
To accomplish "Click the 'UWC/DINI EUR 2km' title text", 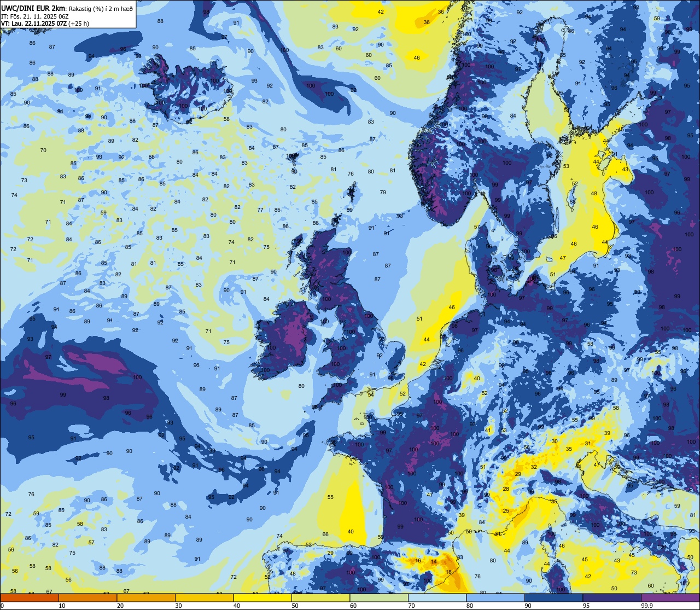I will (33, 8).
